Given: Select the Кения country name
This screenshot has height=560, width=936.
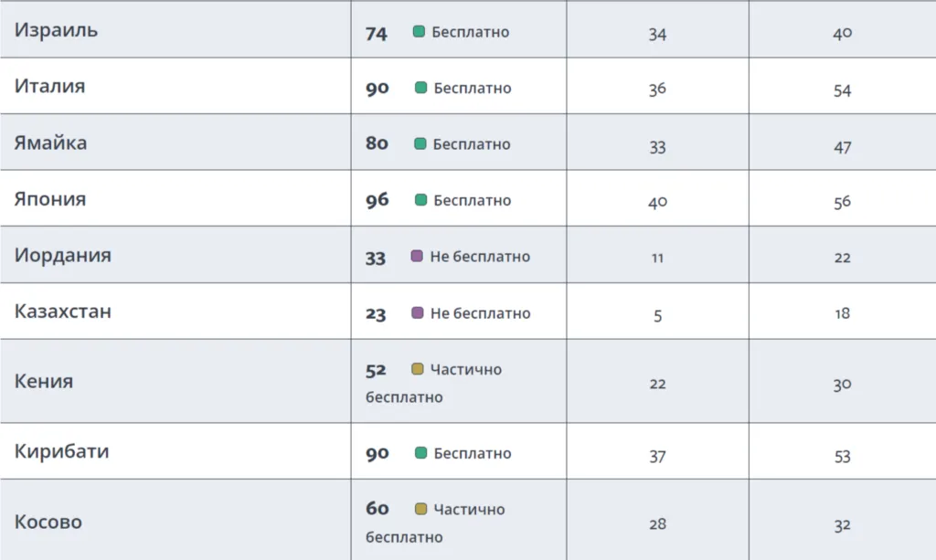Looking at the screenshot, I should coord(43,381).
